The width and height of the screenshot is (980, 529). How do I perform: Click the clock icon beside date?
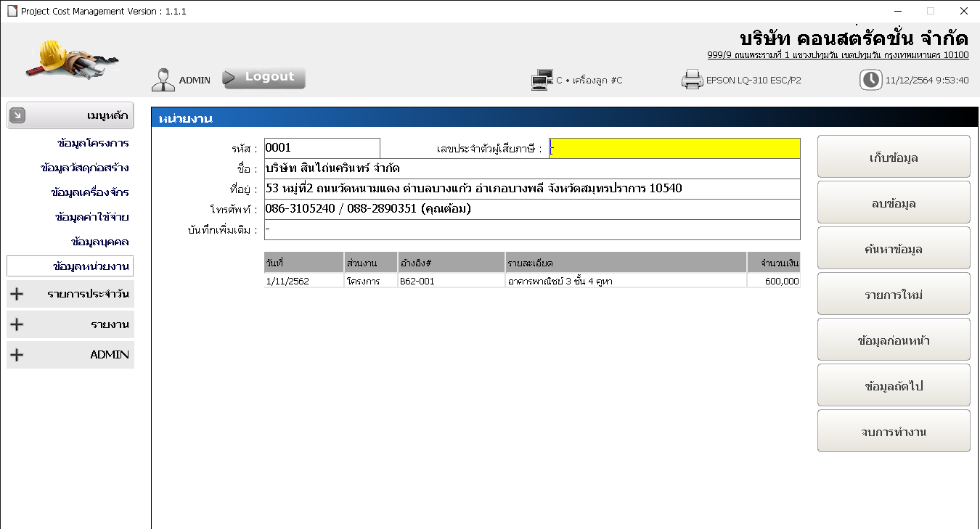(x=870, y=80)
